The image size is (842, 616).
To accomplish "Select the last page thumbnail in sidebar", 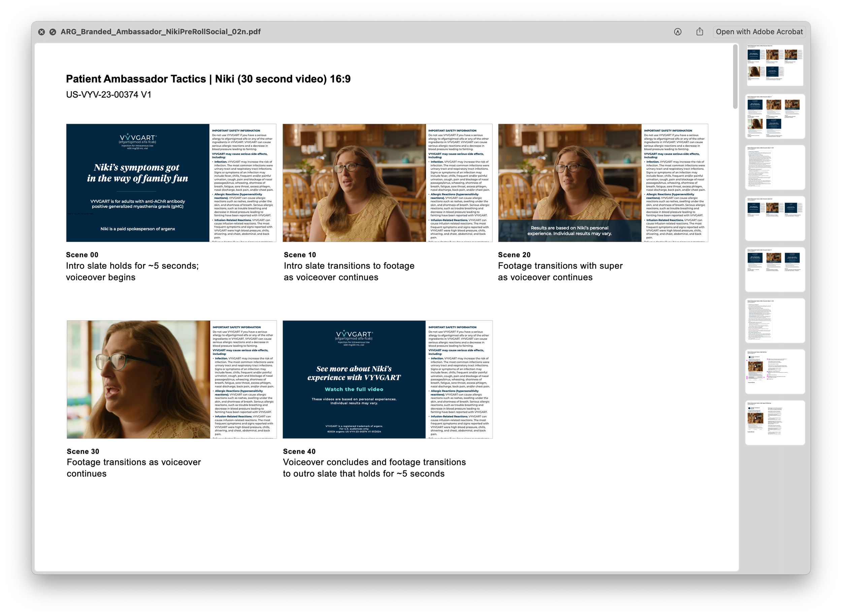I will point(775,422).
